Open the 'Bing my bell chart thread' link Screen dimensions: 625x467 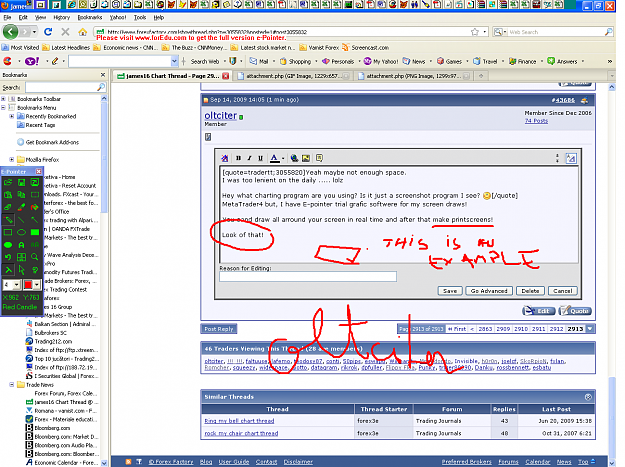239,421
